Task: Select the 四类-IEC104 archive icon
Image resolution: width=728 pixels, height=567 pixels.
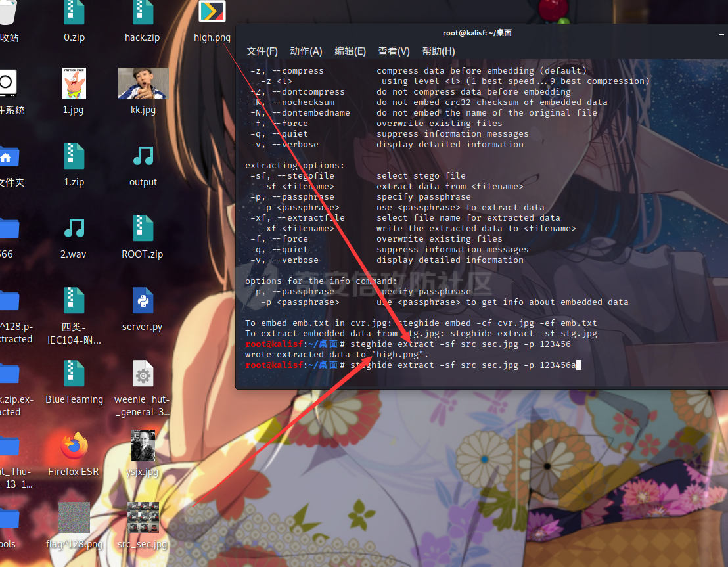Action: [74, 300]
